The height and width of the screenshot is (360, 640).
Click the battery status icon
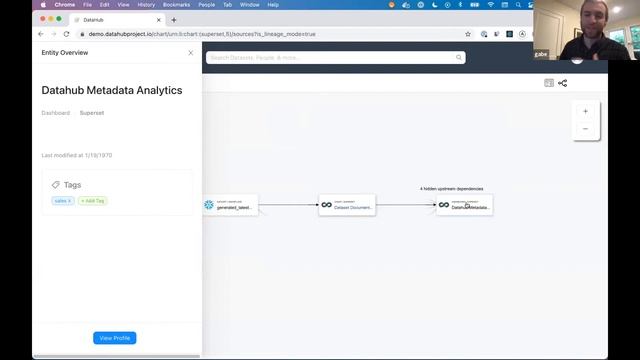(x=475, y=5)
